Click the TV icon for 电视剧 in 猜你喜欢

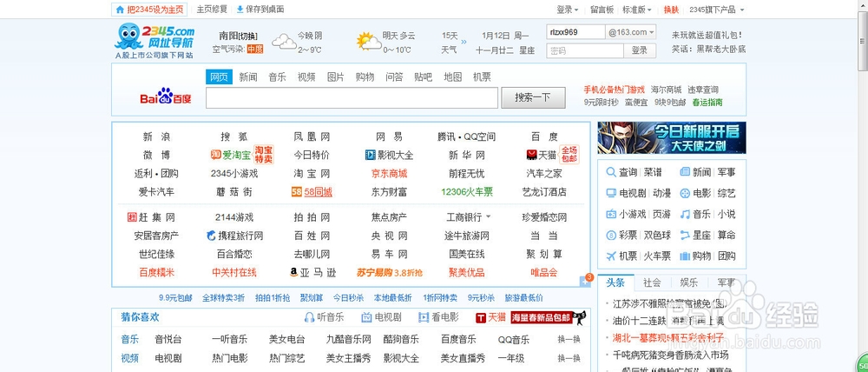(366, 317)
